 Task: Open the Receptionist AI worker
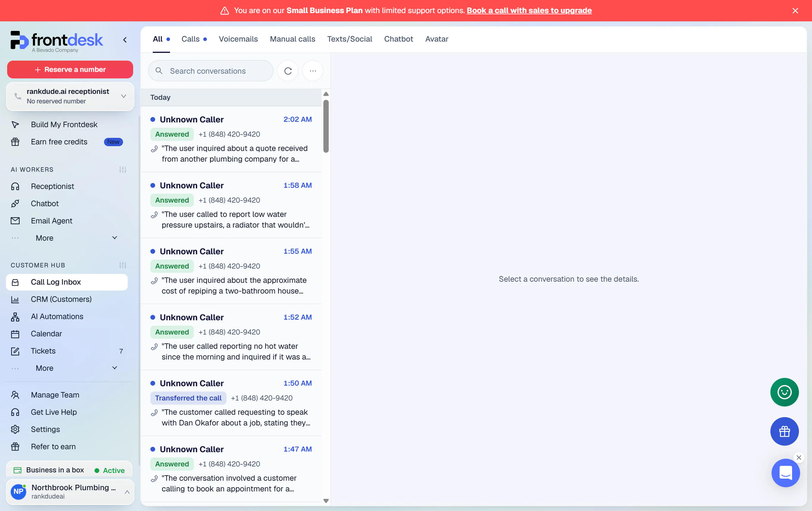(67, 186)
